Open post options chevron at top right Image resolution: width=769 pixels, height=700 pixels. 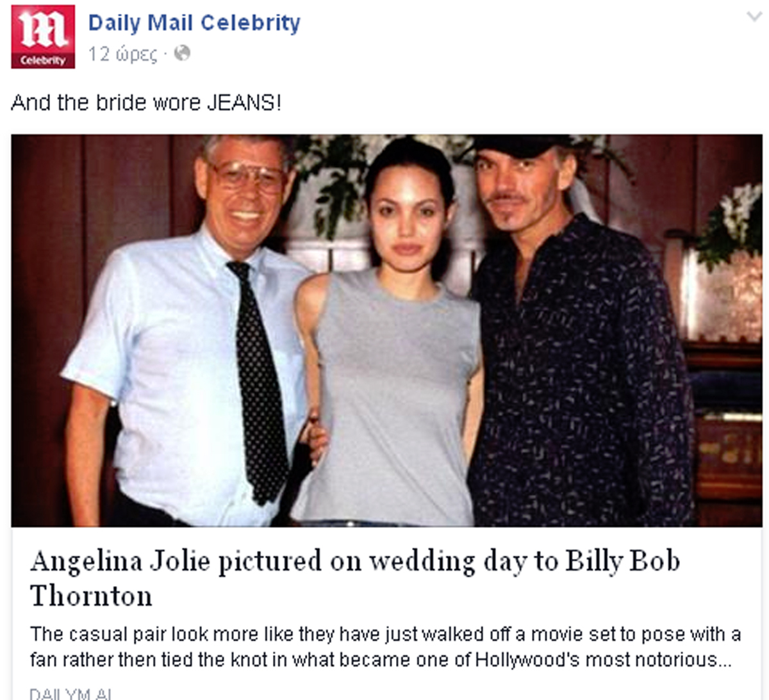(754, 17)
